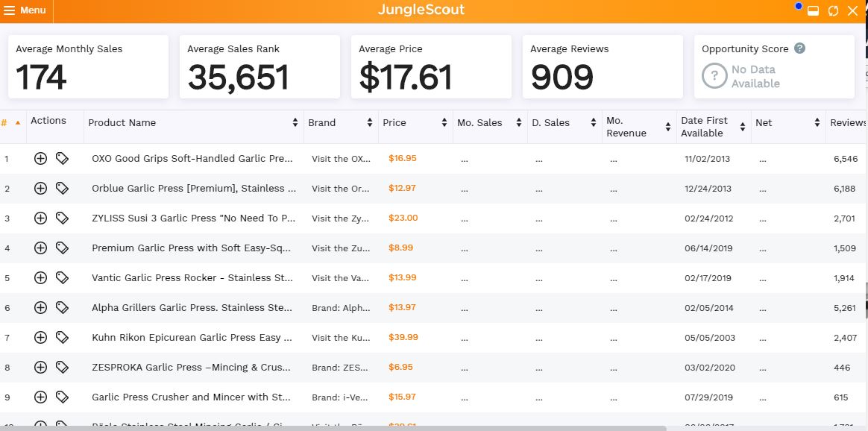Click the tag icon for ZESPROKA Garlic Press
The image size is (868, 431).
point(62,368)
